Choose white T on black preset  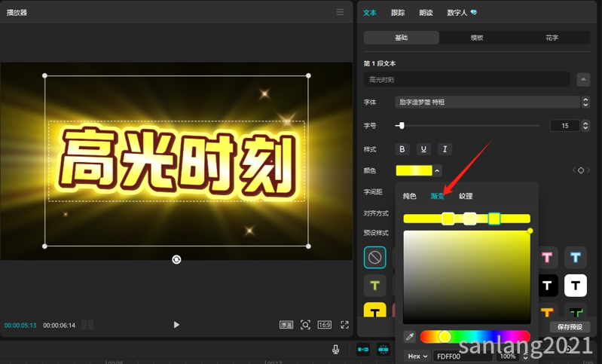(x=548, y=286)
